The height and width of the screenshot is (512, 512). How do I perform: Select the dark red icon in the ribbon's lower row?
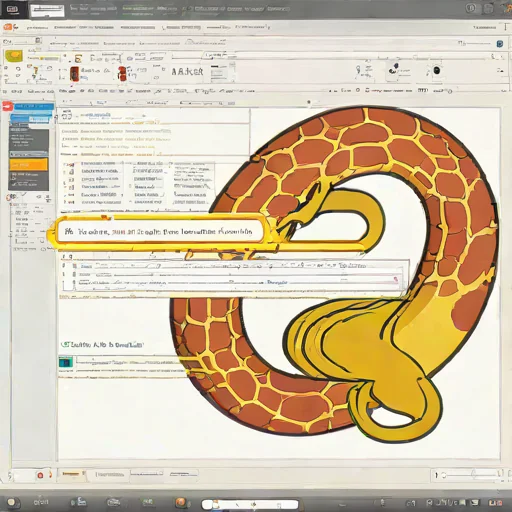coord(75,74)
